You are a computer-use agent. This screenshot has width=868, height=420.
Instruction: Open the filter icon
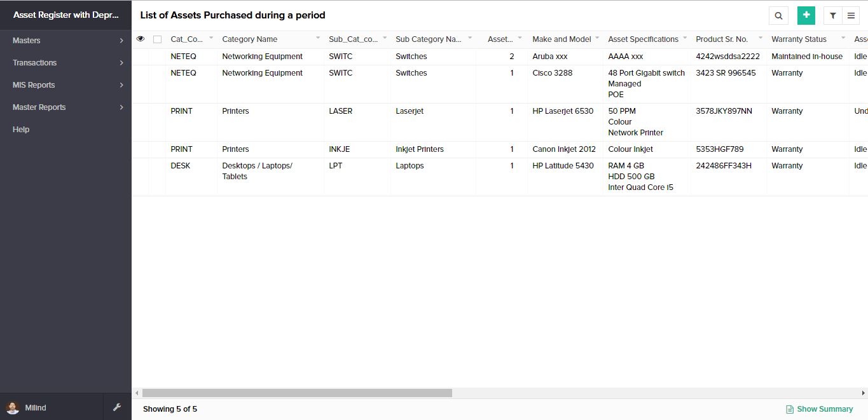832,15
